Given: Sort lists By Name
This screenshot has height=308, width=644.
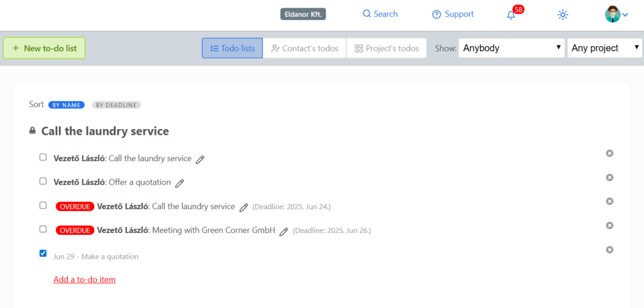Looking at the screenshot, I should tap(67, 105).
